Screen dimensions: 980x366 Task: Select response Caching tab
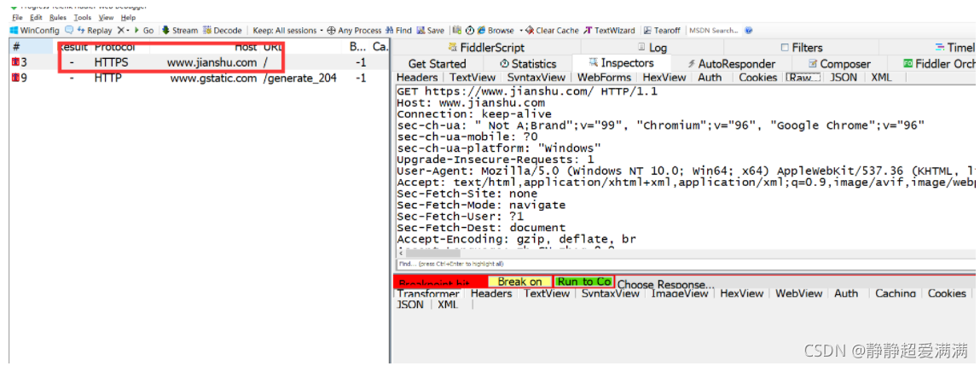click(896, 293)
